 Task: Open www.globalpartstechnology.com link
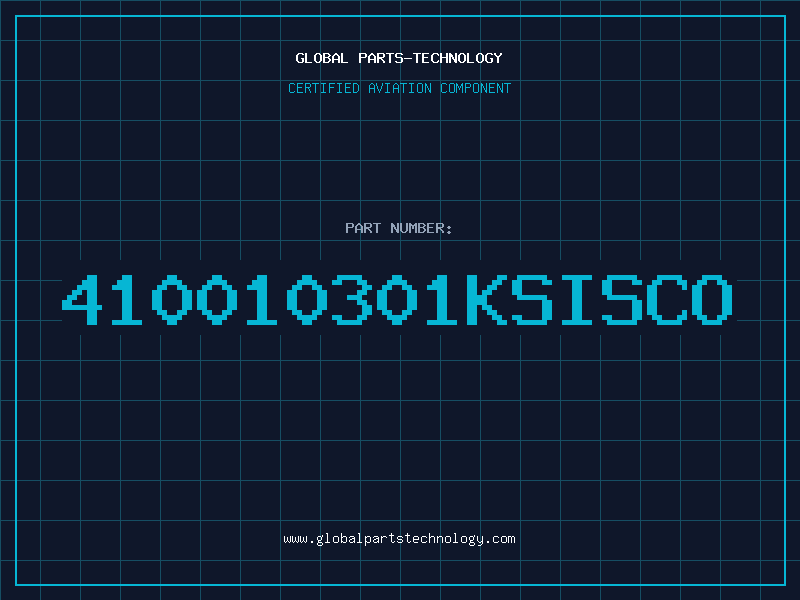399,539
